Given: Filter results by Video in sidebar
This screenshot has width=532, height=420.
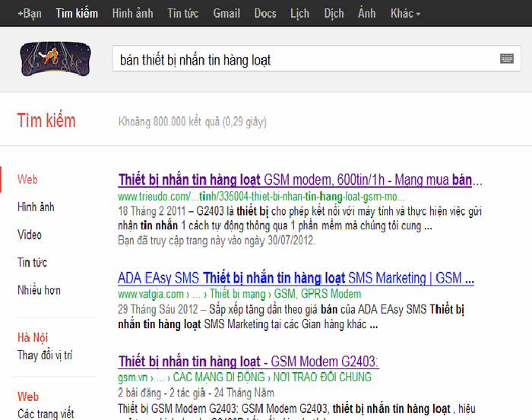Looking at the screenshot, I should point(30,235).
